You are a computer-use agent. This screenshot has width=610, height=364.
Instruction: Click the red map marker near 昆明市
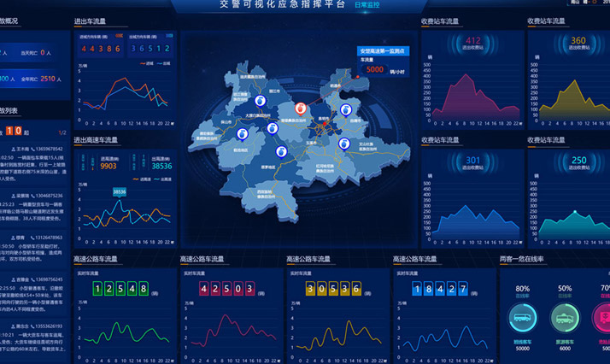pos(301,109)
